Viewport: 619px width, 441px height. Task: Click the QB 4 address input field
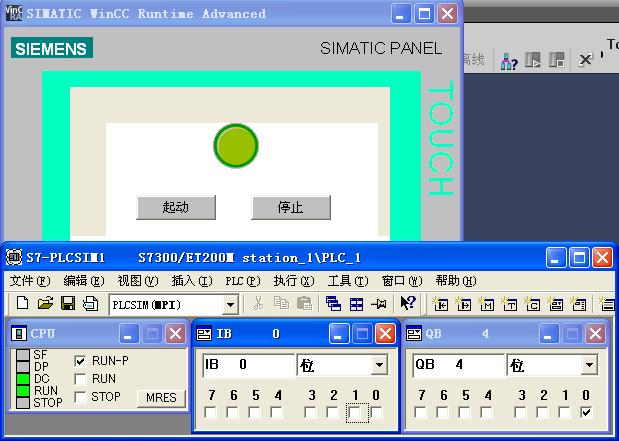(x=459, y=365)
